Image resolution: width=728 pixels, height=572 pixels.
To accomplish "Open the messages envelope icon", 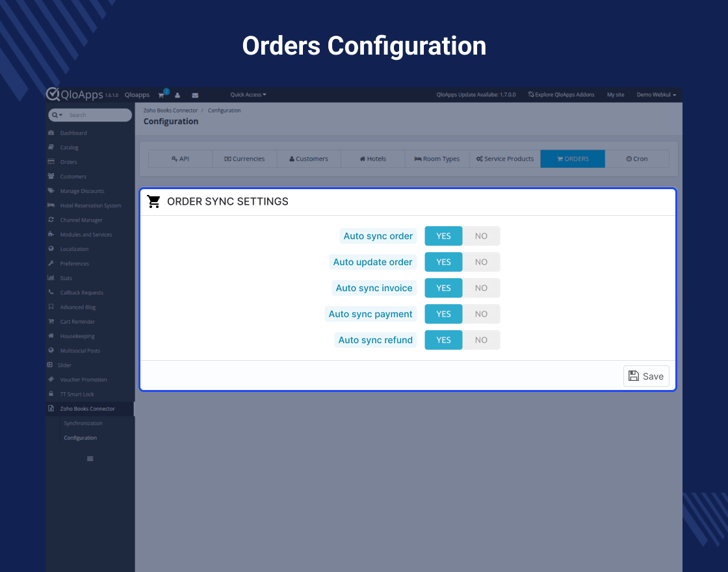I will (195, 95).
